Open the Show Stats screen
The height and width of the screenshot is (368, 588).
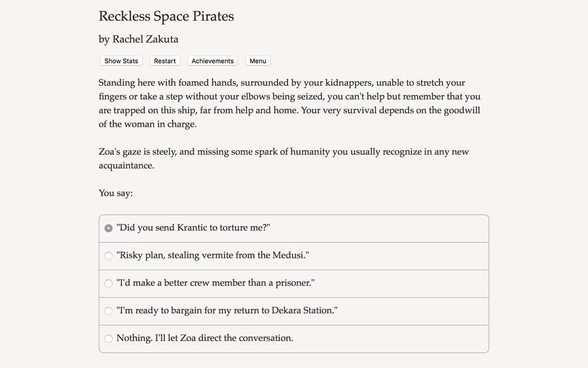tap(121, 61)
